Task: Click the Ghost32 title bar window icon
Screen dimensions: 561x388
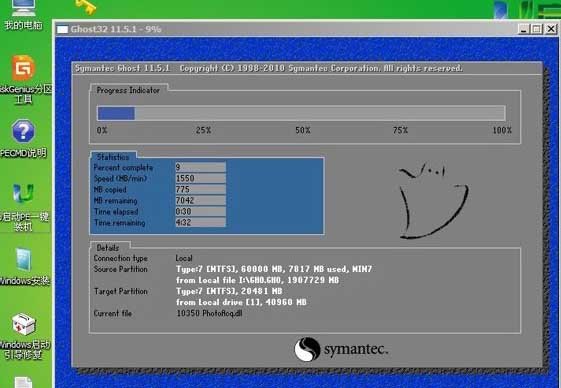Action: [63, 29]
